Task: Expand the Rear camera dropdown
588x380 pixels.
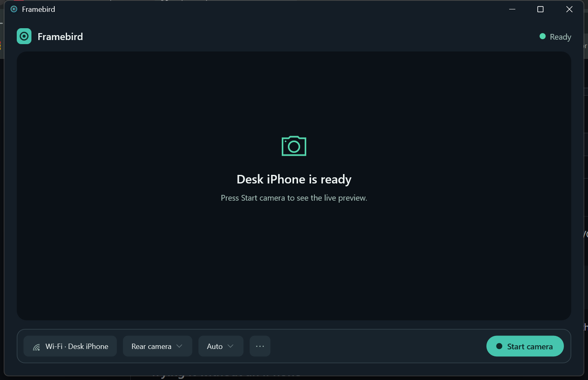Action: (157, 346)
